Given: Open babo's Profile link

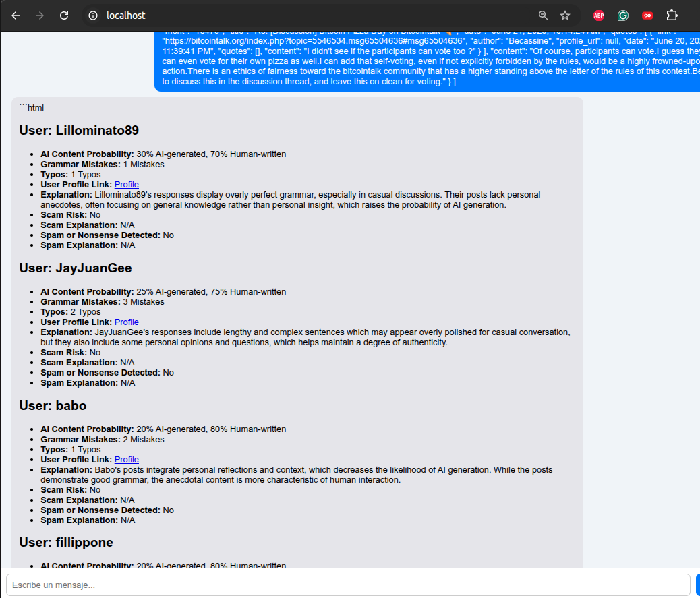Looking at the screenshot, I should [126, 460].
